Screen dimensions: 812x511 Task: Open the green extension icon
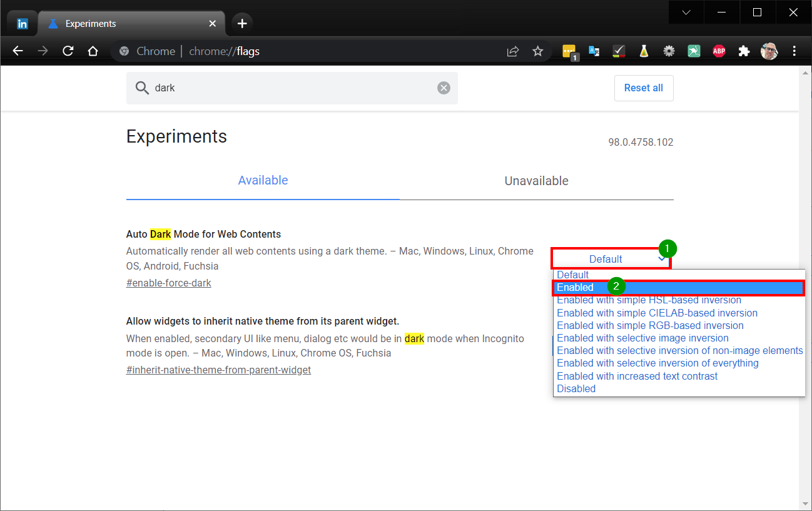pyautogui.click(x=694, y=51)
